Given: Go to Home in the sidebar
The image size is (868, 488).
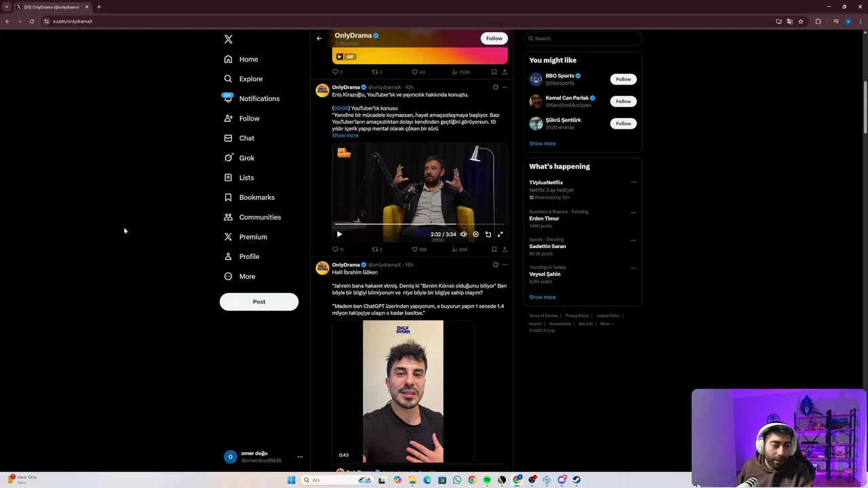Looking at the screenshot, I should click(x=241, y=59).
